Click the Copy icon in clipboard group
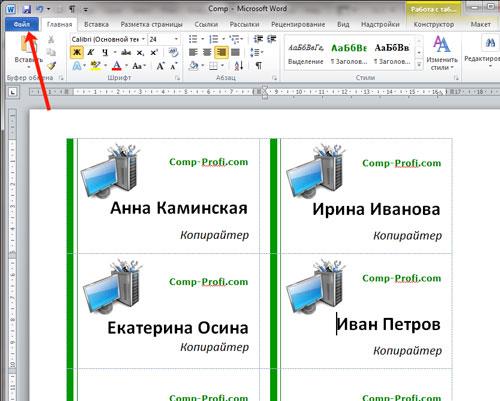Screen dimensions: 500x401 click(x=51, y=52)
